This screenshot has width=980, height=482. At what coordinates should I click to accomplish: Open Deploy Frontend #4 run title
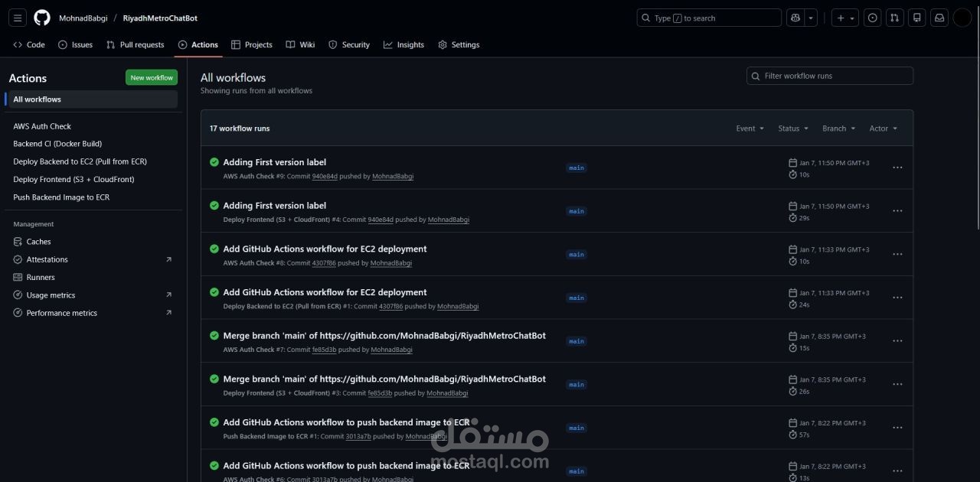[x=275, y=206]
